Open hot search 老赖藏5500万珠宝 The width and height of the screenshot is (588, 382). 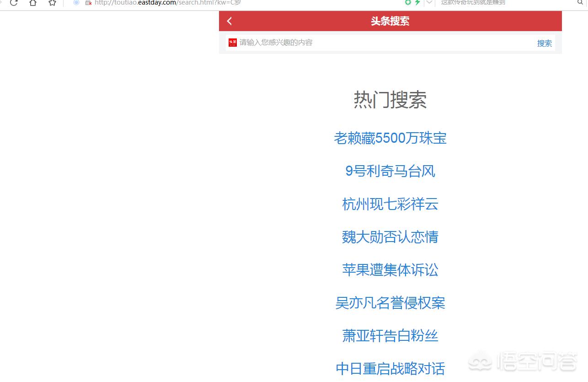[x=390, y=138]
